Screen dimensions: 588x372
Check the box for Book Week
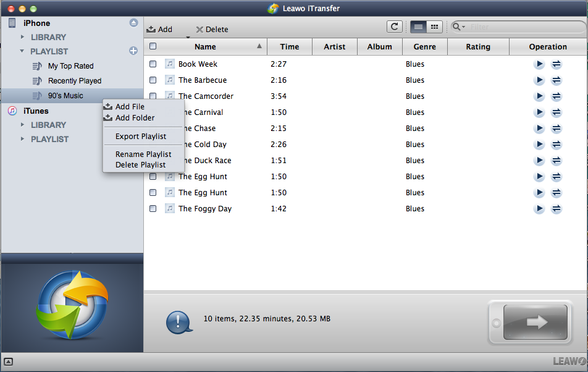(x=153, y=64)
